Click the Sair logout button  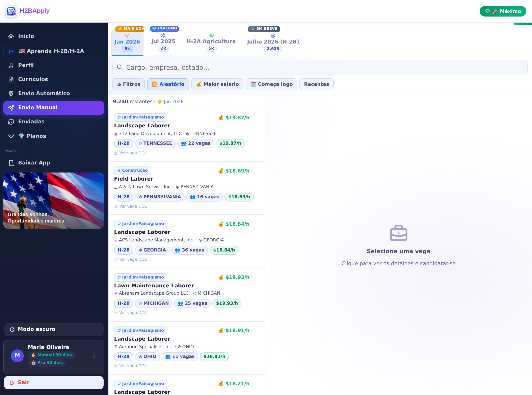[54, 383]
